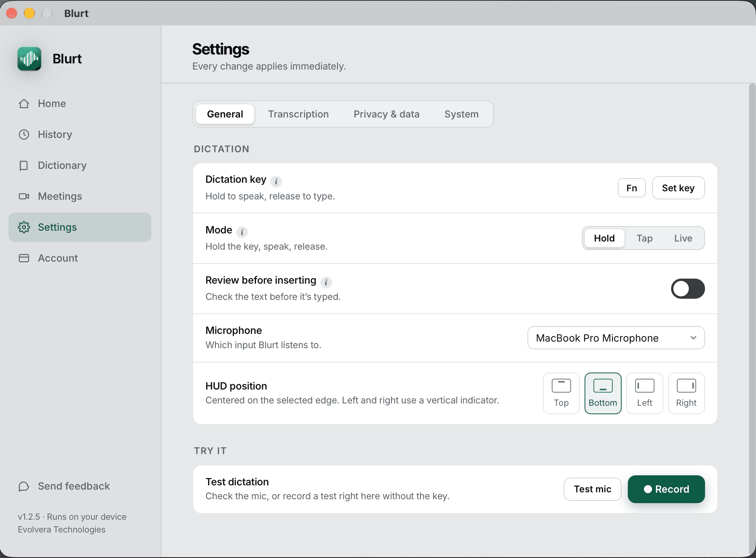The width and height of the screenshot is (756, 558).
Task: Set HUD position to Top
Action: click(x=561, y=393)
